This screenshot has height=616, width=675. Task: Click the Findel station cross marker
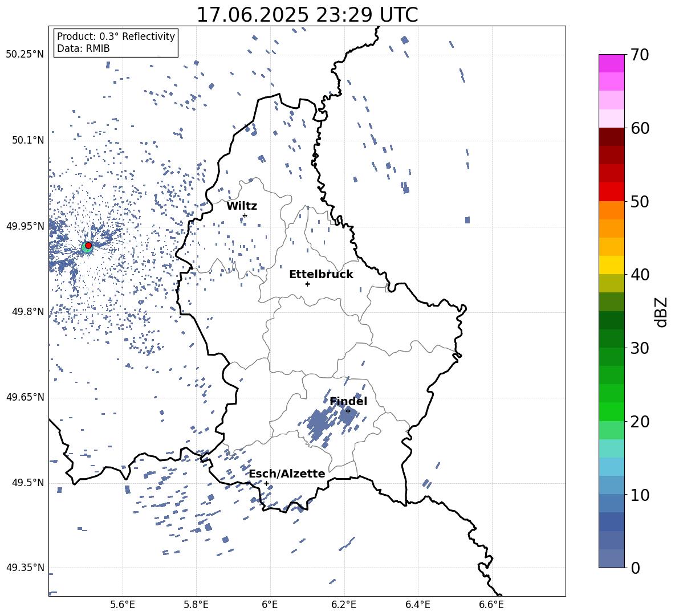[x=348, y=411]
